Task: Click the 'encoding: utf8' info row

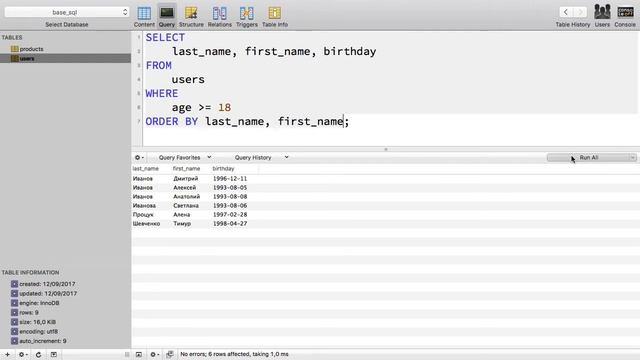Action: click(34, 331)
